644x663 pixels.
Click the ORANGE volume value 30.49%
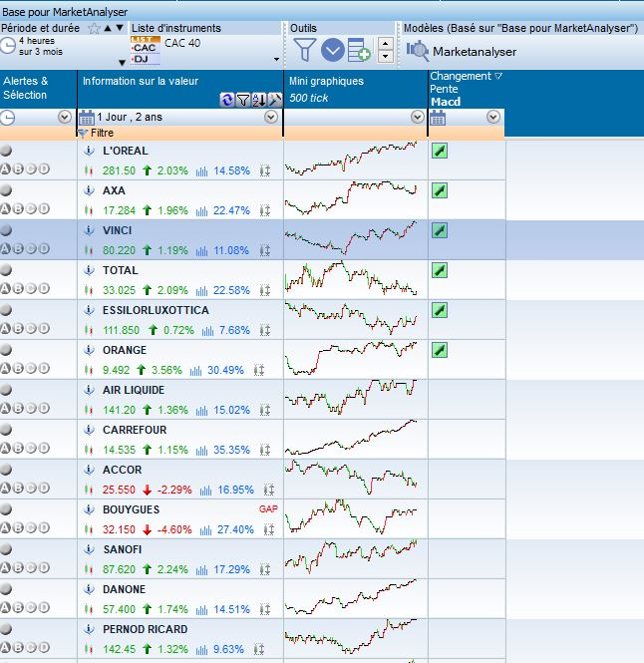(226, 370)
